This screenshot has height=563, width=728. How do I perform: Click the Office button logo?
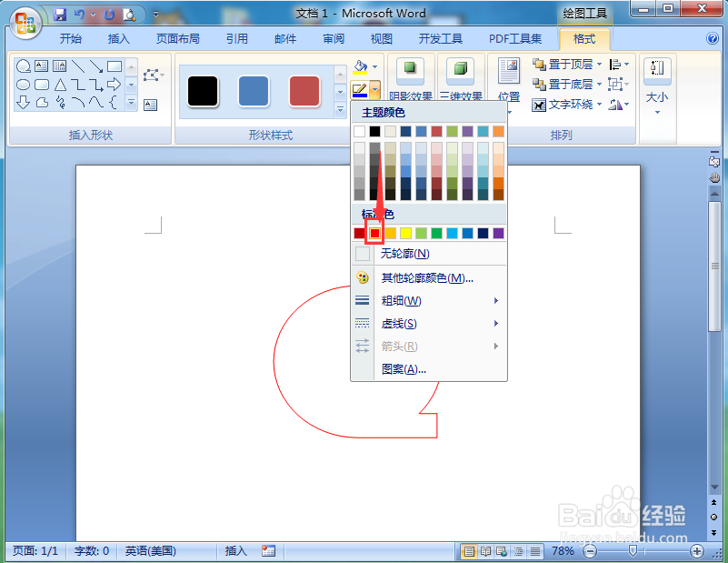(25, 24)
